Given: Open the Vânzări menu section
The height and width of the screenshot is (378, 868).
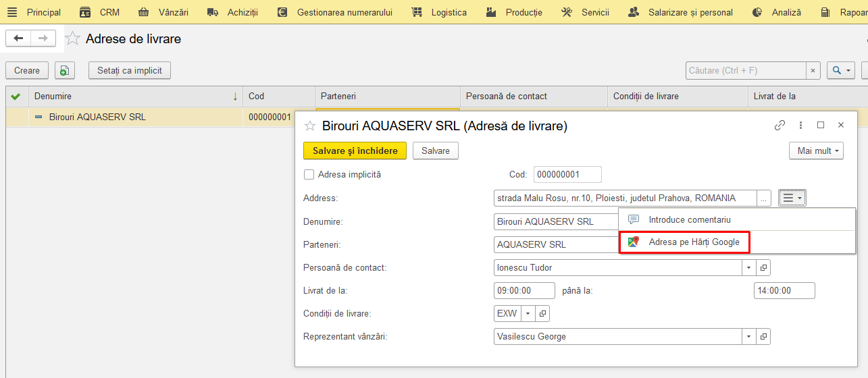Looking at the screenshot, I should [163, 12].
